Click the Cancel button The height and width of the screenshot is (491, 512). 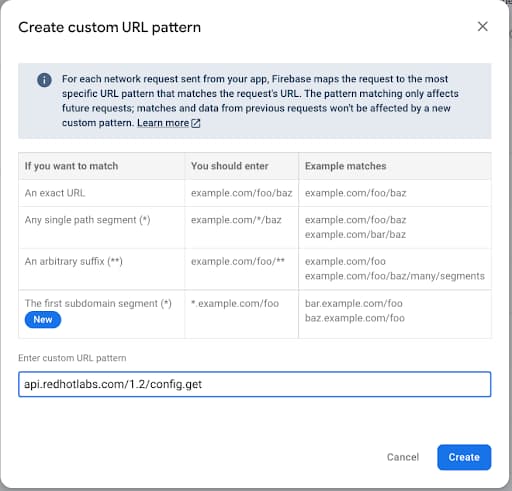tap(403, 457)
